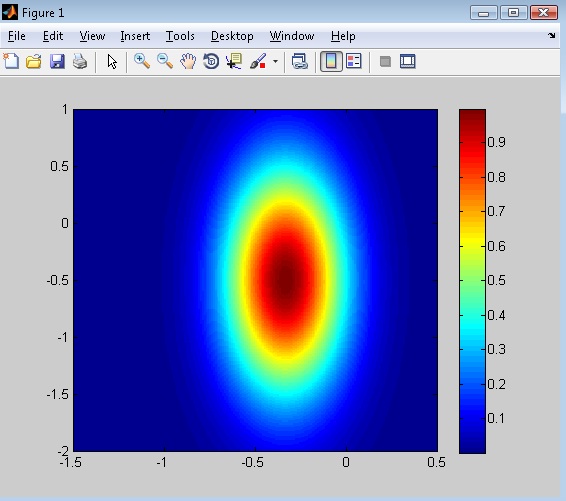The width and height of the screenshot is (566, 501).
Task: Close the Figure 1 window
Action: tap(544, 13)
